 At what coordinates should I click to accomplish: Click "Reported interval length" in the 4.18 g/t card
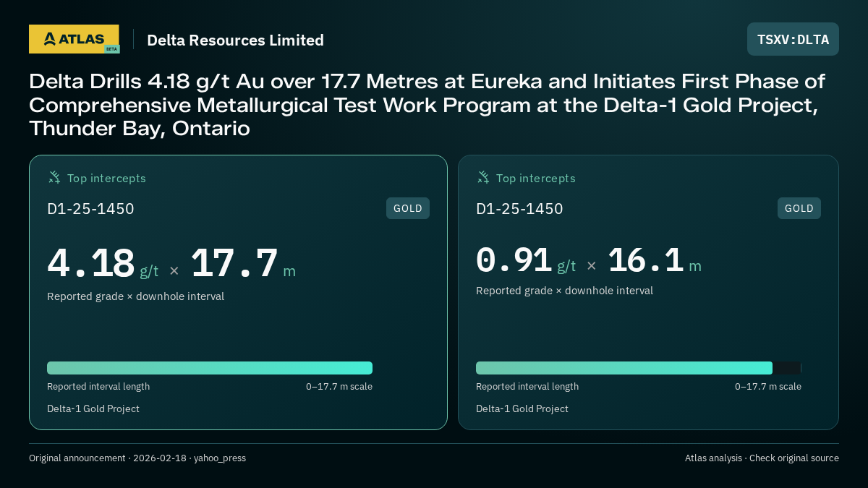point(98,387)
